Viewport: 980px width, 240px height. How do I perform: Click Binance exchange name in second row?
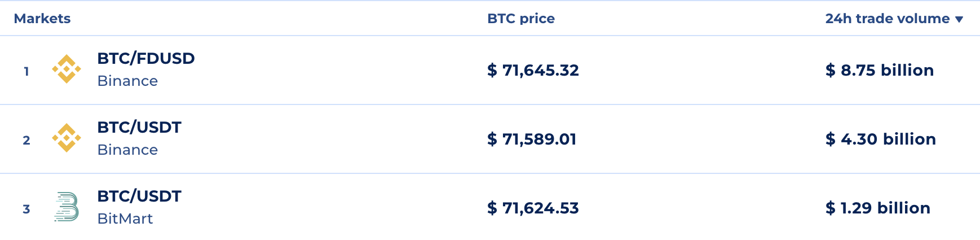[127, 150]
